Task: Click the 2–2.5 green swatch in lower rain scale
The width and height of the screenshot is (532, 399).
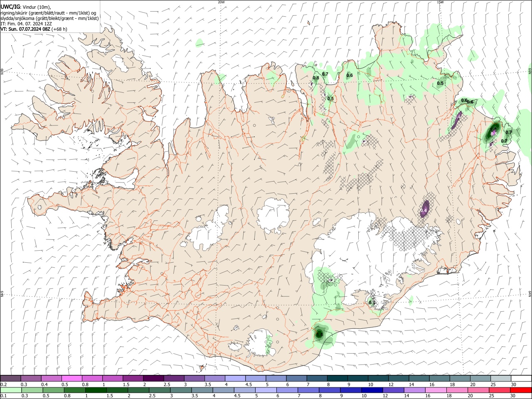Action: (138, 390)
